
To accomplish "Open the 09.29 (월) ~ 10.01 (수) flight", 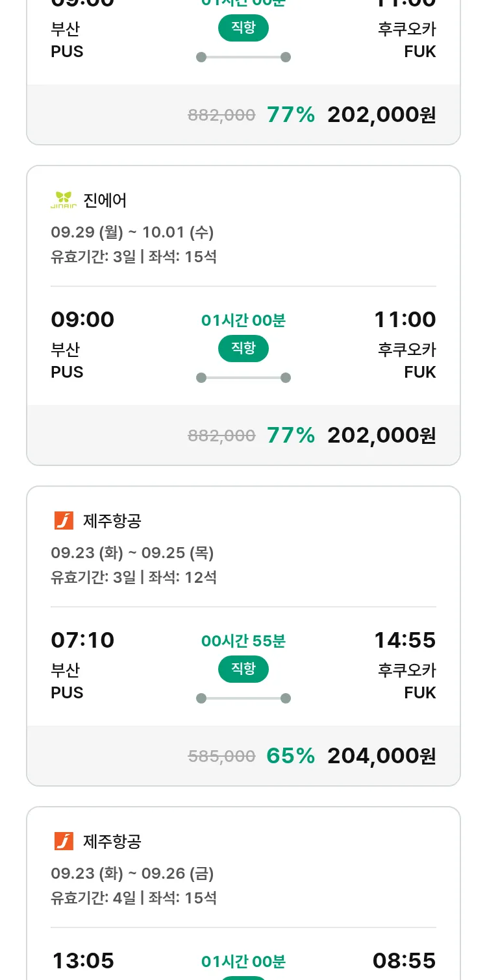I will tap(132, 232).
